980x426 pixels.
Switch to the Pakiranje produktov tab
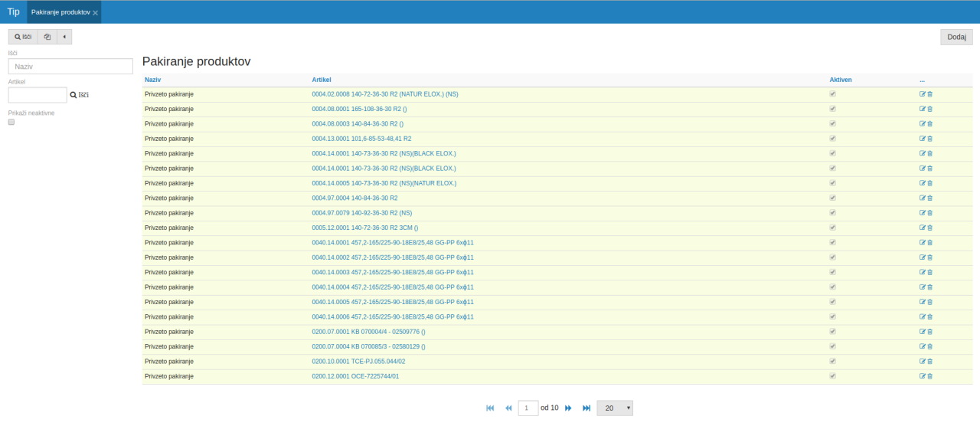[60, 12]
